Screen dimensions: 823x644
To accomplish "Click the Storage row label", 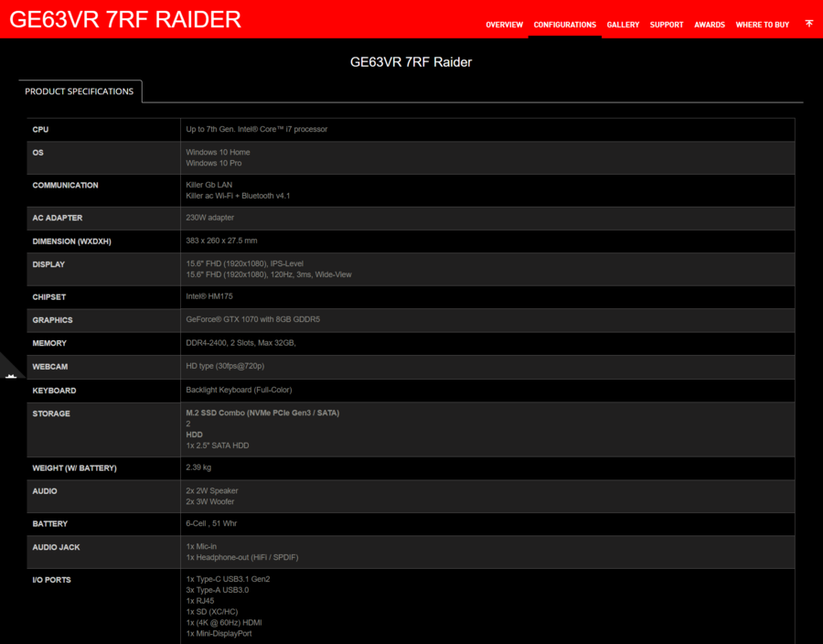I will tap(51, 413).
